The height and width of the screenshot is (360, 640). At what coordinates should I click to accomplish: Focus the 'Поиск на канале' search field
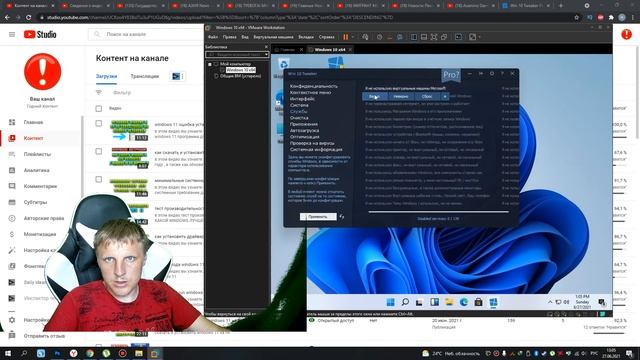(x=147, y=34)
